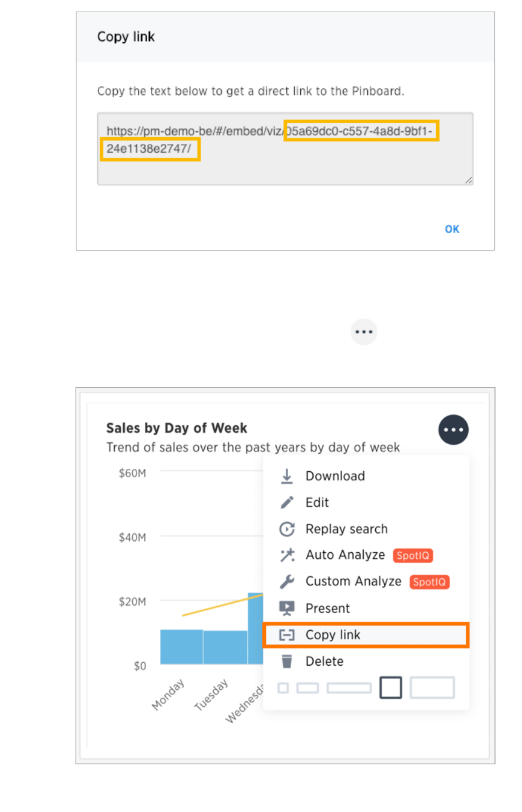
Task: Click the Auto Analyze wand icon
Action: (x=287, y=555)
